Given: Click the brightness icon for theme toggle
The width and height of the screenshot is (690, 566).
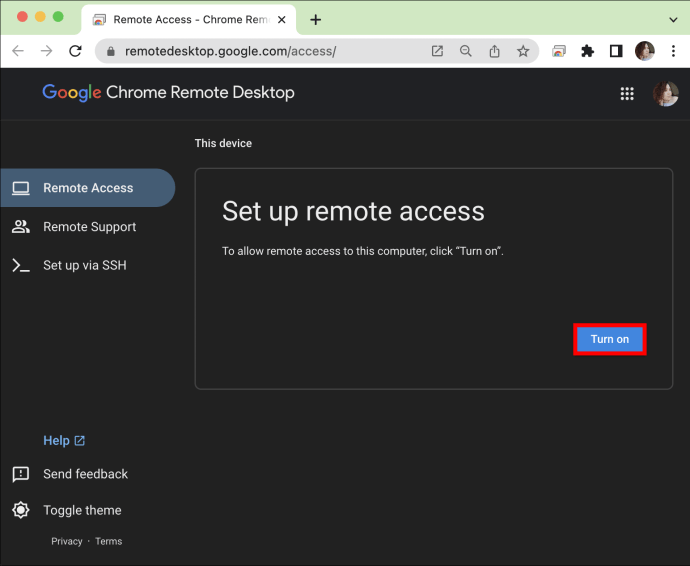Looking at the screenshot, I should (21, 510).
